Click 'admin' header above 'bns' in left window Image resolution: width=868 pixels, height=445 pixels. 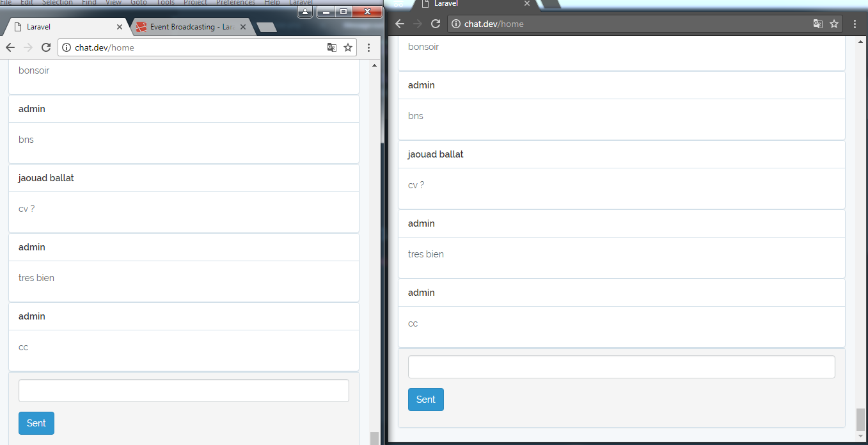coord(32,109)
